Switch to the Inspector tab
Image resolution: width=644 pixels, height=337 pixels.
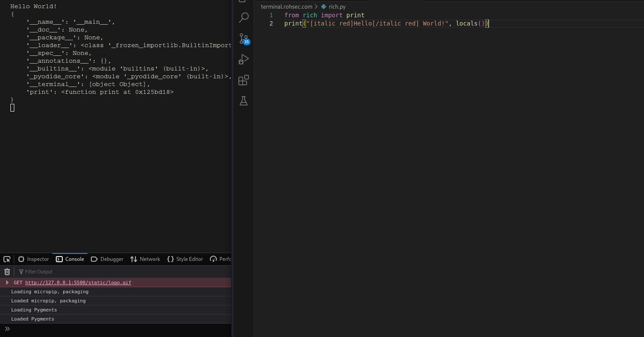click(x=34, y=259)
